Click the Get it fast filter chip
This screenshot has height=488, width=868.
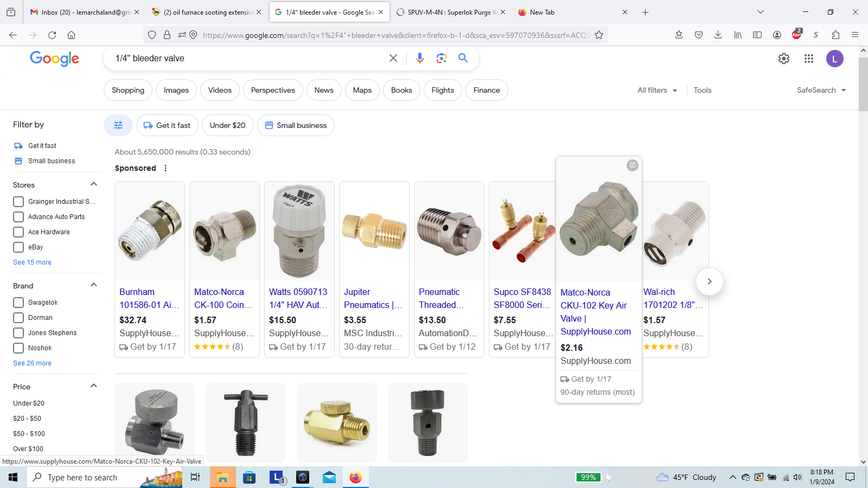coord(167,125)
